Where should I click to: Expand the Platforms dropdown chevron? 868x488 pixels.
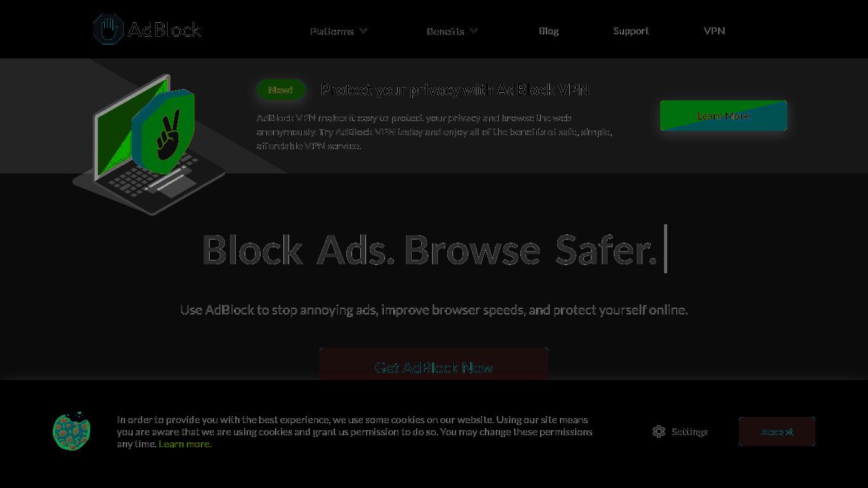tap(363, 30)
